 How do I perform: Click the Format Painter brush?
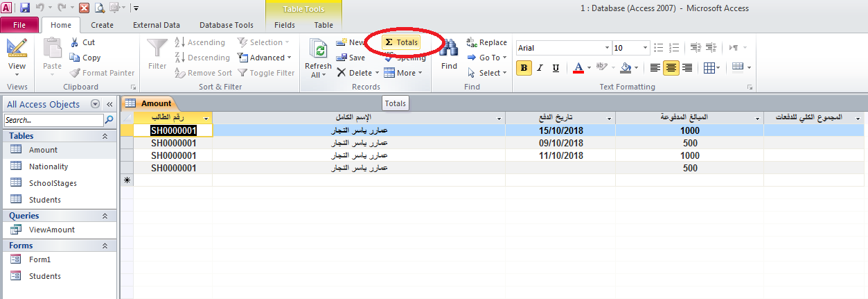103,73
